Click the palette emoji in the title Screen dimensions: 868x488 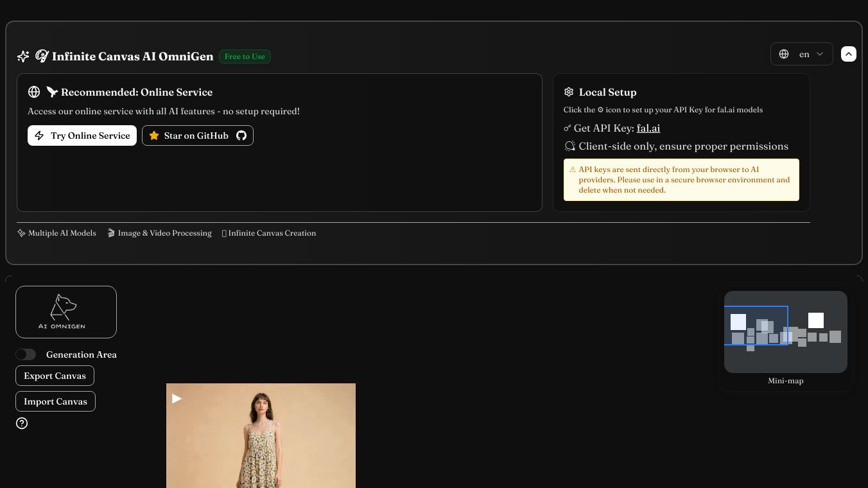tap(42, 57)
